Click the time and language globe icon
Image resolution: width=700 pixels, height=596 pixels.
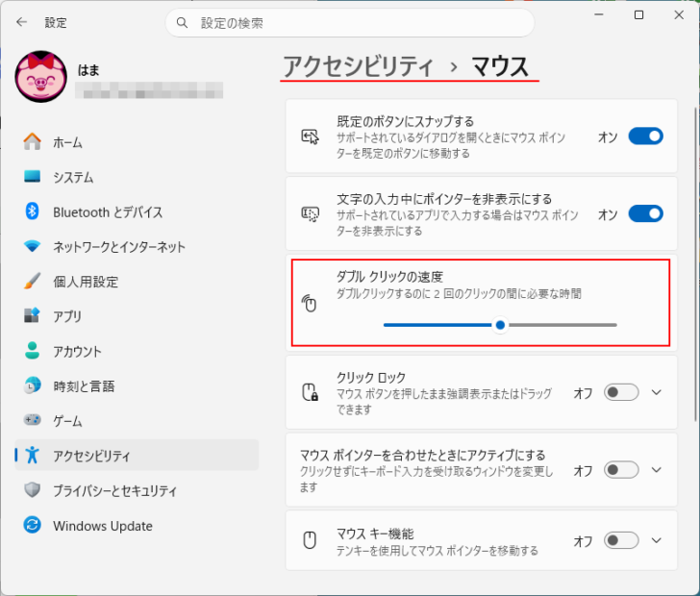pos(32,385)
